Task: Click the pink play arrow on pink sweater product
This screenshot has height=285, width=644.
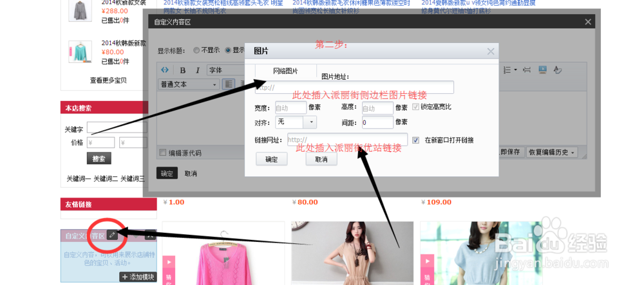Action: [x=168, y=261]
